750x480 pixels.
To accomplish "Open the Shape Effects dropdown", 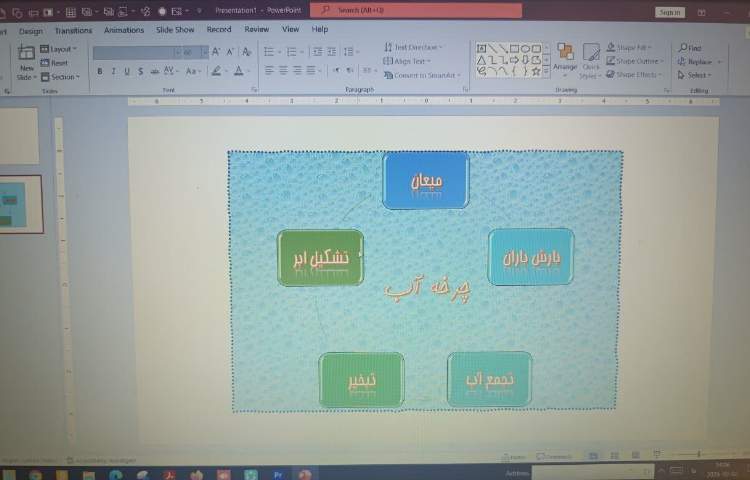I will point(634,75).
